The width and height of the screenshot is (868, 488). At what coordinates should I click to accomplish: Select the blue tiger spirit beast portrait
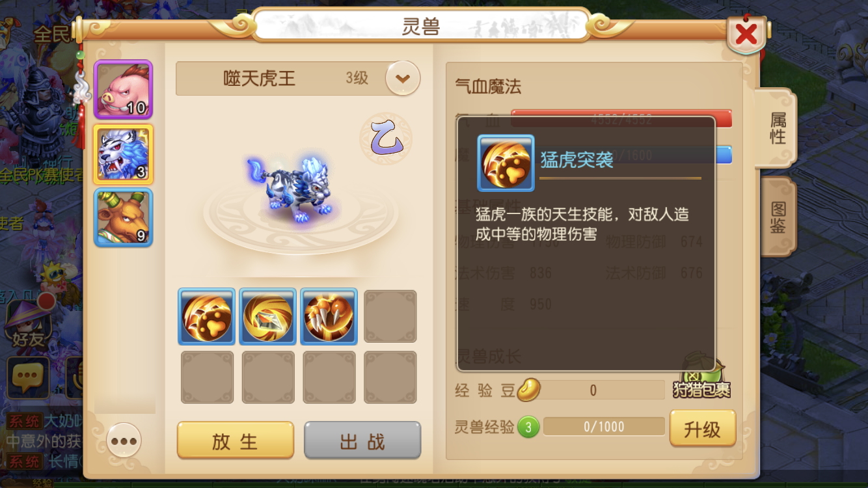click(x=123, y=154)
